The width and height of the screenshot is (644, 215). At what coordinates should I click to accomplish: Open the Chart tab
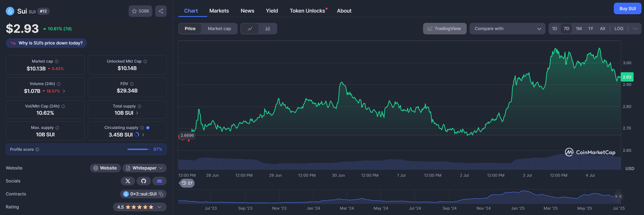[191, 11]
